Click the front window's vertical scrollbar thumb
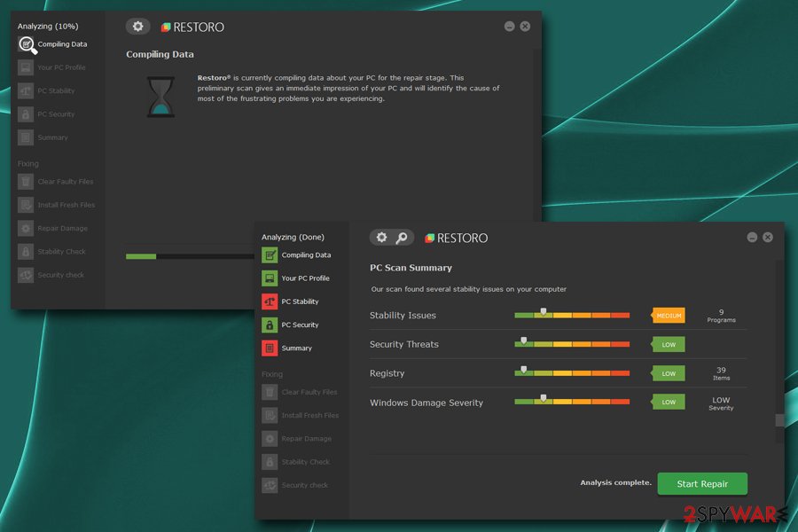 (779, 420)
